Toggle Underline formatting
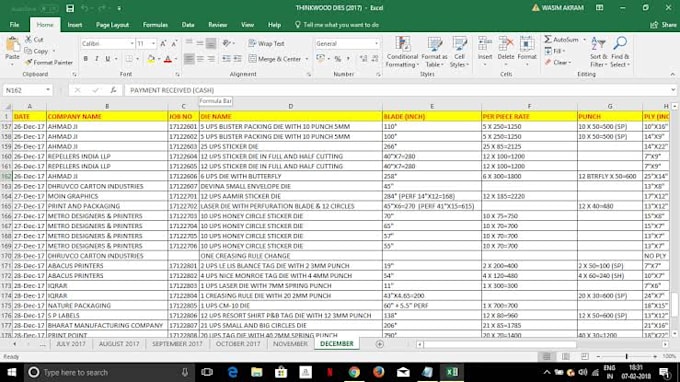 107,59
